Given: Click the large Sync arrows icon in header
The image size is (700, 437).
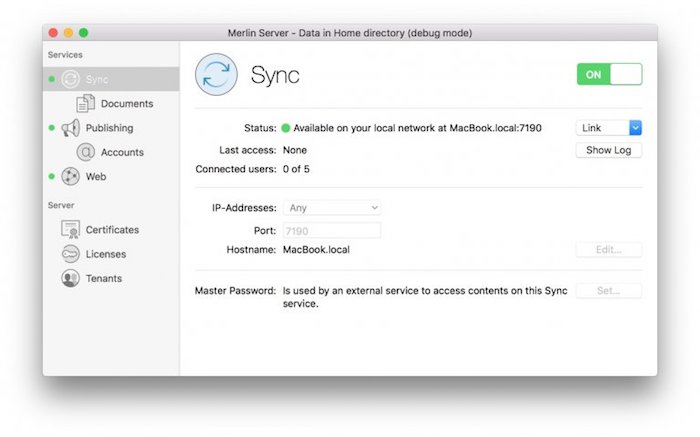Looking at the screenshot, I should point(216,75).
